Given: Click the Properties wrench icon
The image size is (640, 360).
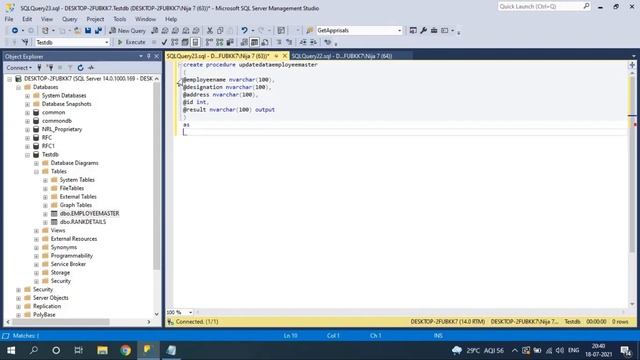Looking at the screenshot, I should tap(424, 31).
